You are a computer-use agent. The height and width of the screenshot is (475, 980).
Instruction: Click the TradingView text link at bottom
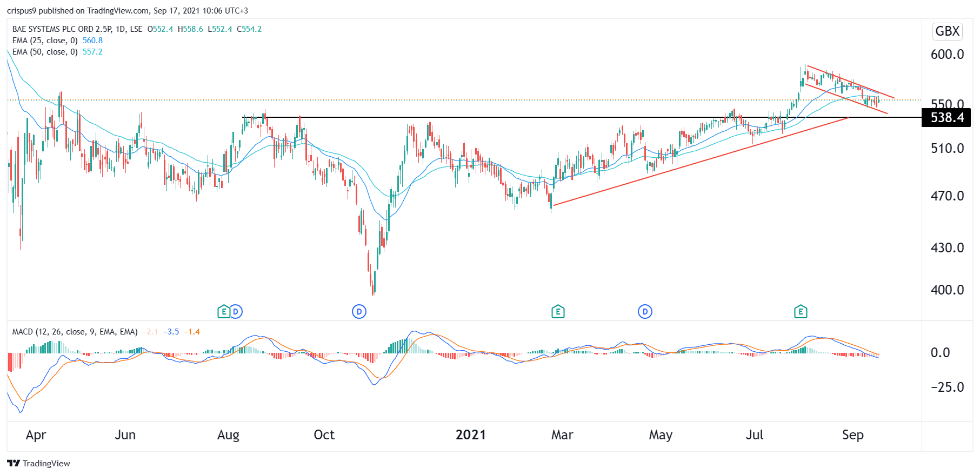[46, 464]
